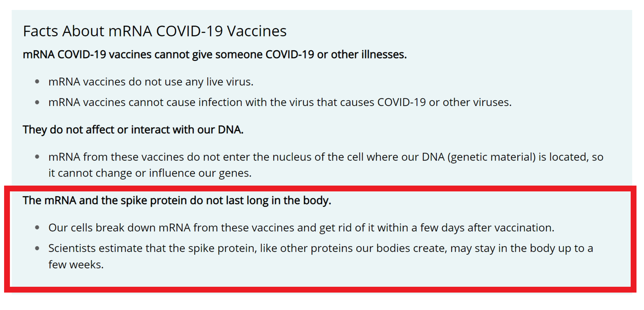The image size is (644, 310).
Task: Click the bullet dot before 'do not use any live virus'
Action: tap(37, 82)
